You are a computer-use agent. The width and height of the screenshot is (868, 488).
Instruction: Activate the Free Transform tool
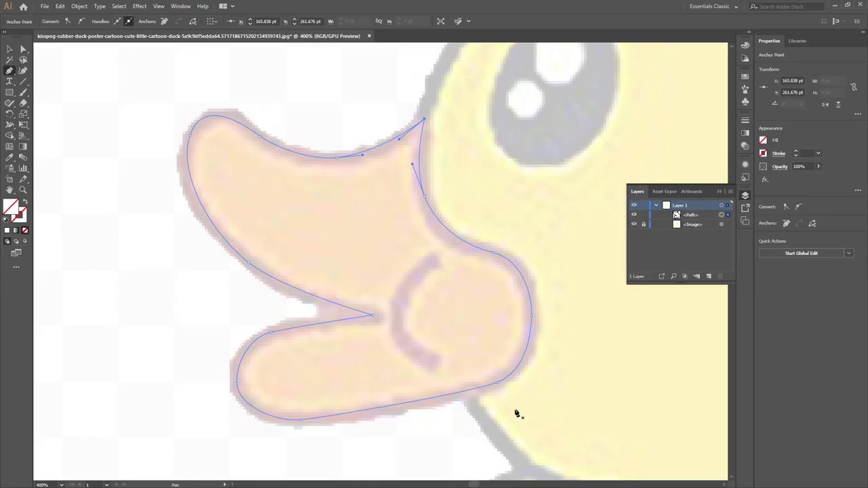23,125
